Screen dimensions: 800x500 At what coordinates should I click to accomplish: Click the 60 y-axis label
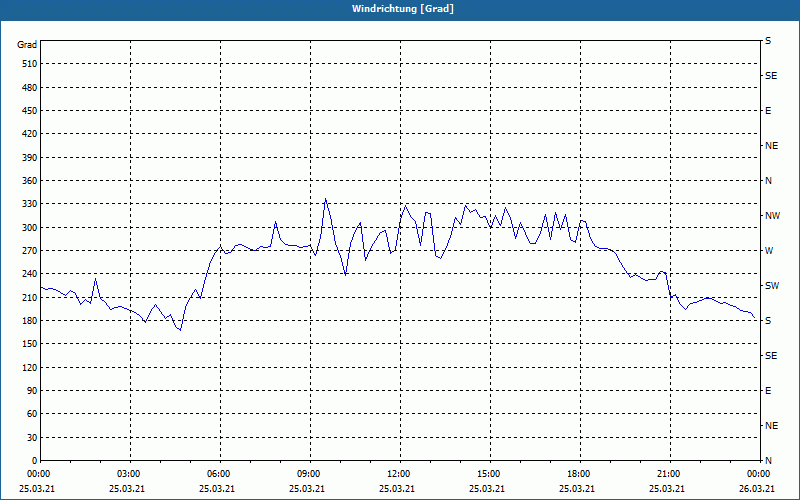(x=32, y=414)
